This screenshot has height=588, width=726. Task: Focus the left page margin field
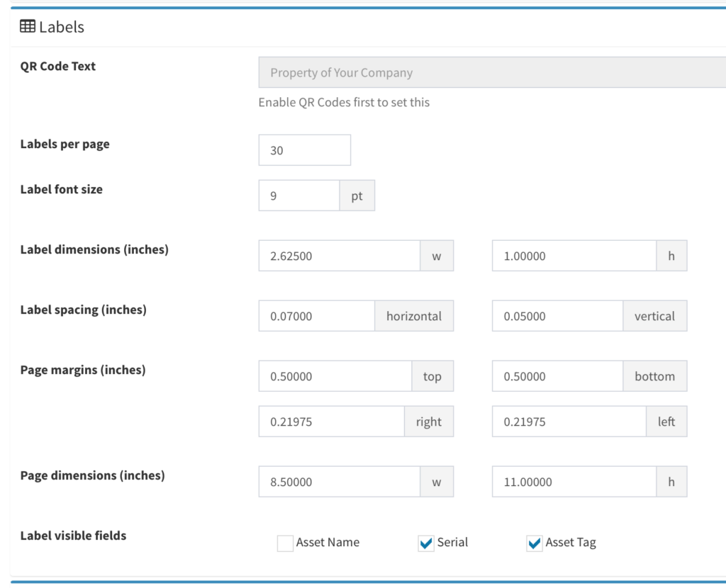[569, 422]
